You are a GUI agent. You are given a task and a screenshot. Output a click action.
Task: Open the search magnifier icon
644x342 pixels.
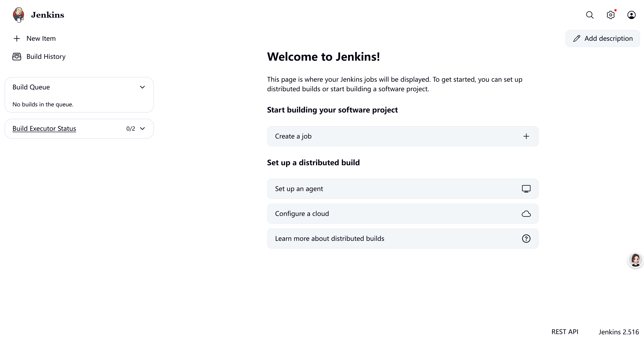[590, 15]
